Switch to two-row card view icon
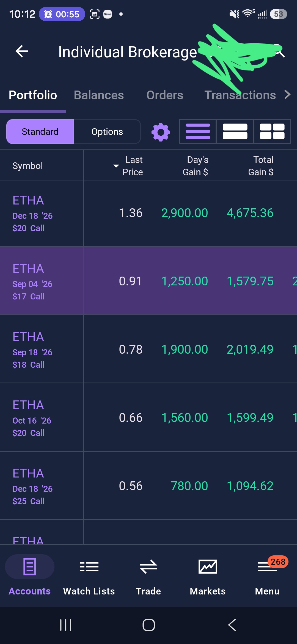 [x=235, y=131]
